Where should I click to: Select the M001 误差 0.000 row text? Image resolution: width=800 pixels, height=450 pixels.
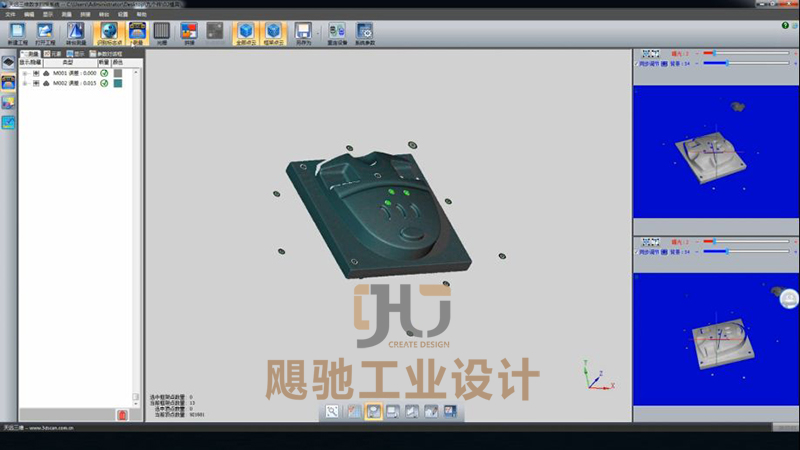pos(74,73)
